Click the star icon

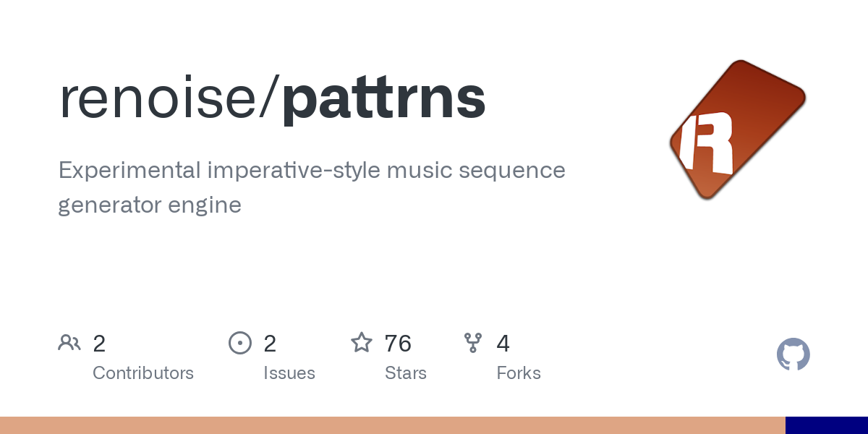click(362, 342)
